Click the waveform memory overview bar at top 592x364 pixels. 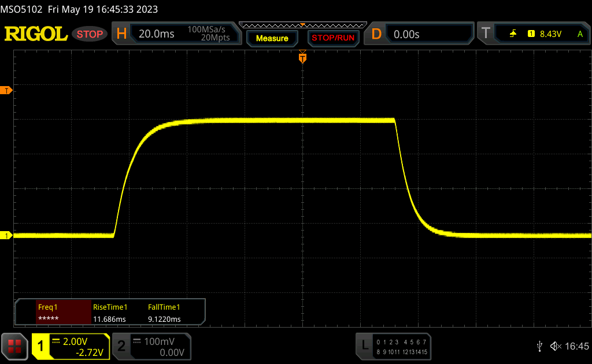302,25
